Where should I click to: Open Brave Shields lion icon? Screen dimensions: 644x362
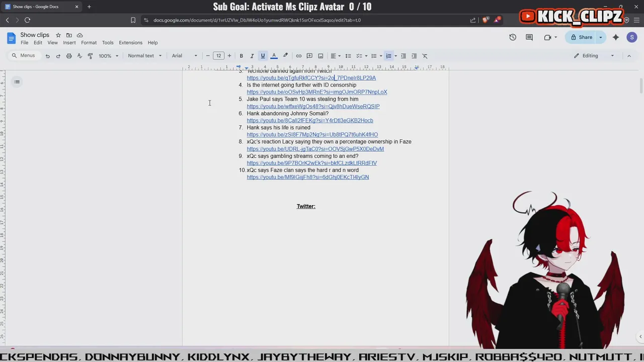click(x=485, y=20)
